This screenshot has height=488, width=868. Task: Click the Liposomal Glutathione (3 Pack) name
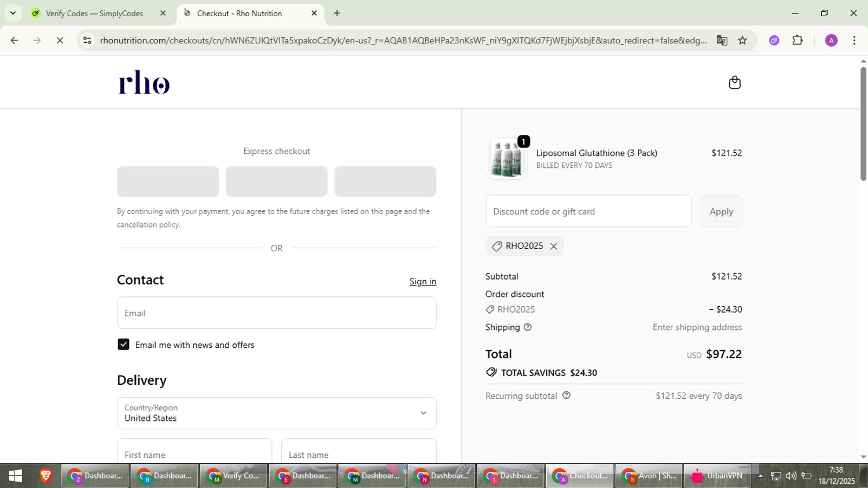[597, 153]
